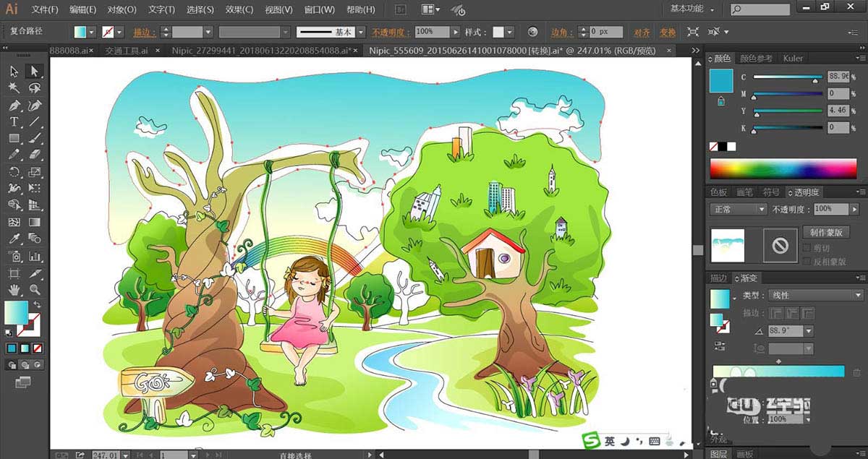Click the 对齐 link in control bar

(642, 32)
